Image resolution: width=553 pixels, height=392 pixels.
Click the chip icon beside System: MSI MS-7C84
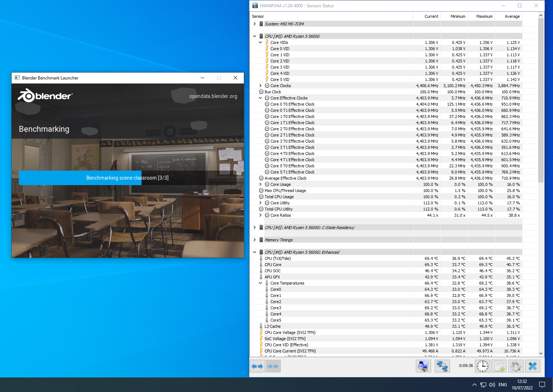tap(261, 24)
